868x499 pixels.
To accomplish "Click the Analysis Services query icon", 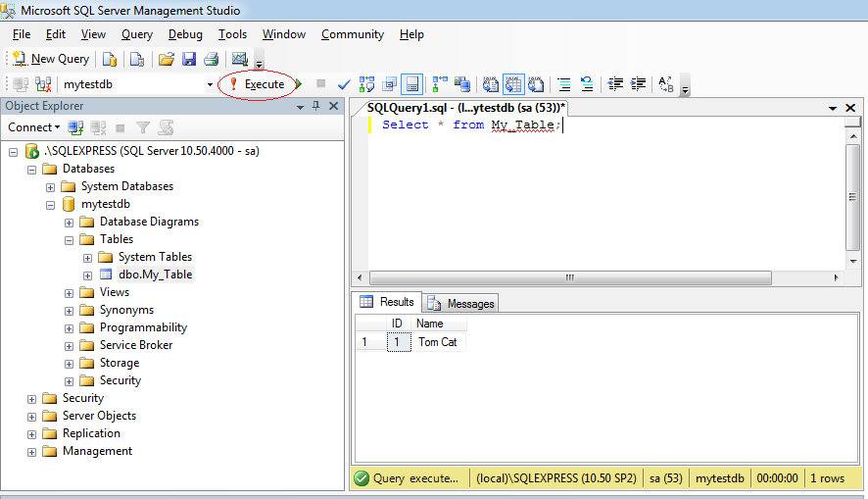I will coord(137,59).
